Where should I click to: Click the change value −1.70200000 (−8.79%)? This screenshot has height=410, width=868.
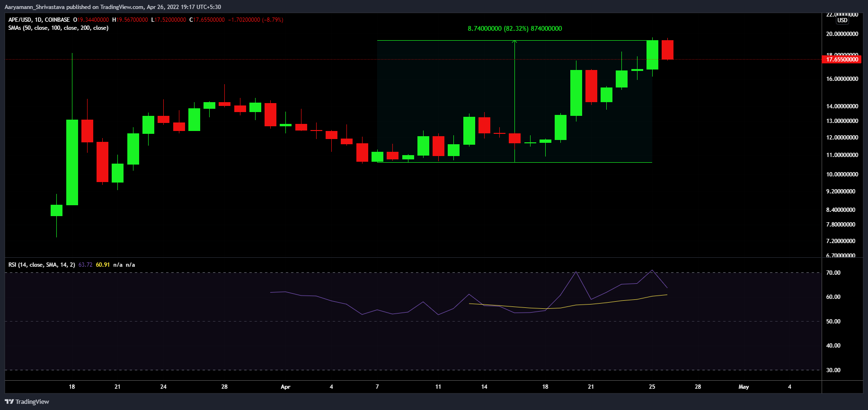[x=256, y=20]
